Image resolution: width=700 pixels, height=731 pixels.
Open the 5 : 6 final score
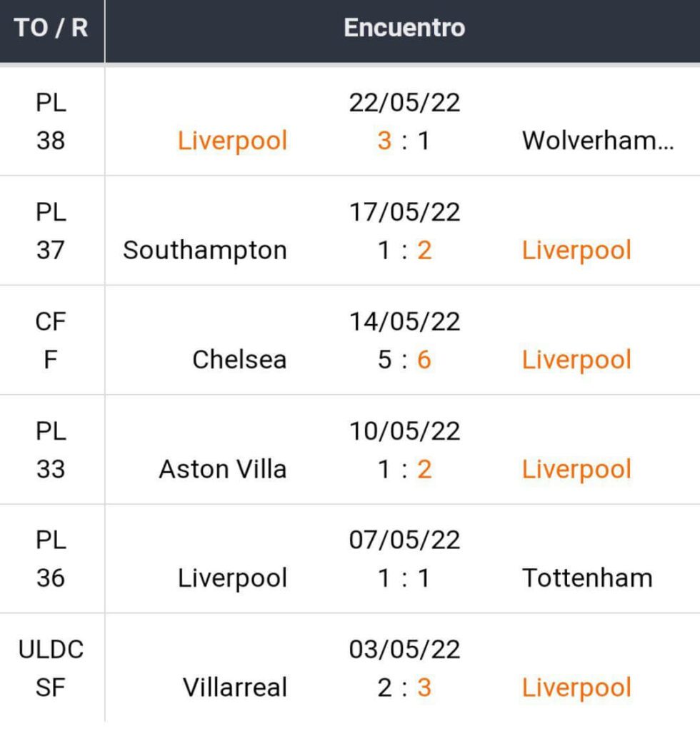tap(404, 359)
